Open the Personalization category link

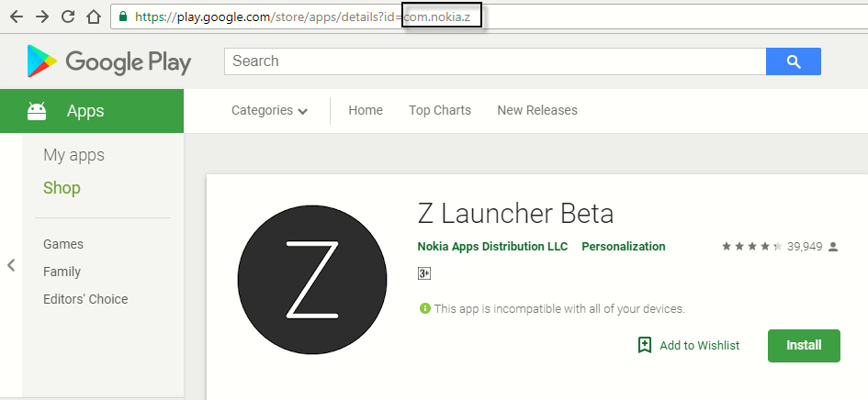click(x=624, y=246)
